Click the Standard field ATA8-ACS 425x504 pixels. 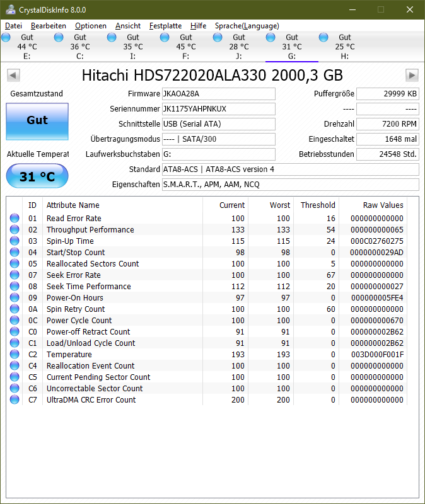tap(291, 169)
